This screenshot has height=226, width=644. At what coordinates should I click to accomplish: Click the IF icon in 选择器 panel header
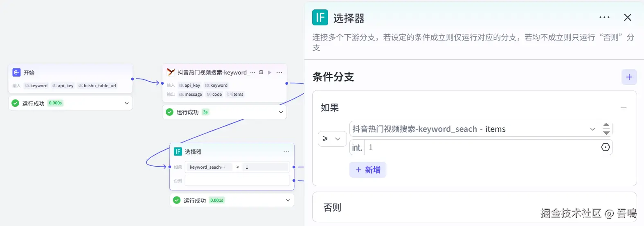pyautogui.click(x=320, y=18)
